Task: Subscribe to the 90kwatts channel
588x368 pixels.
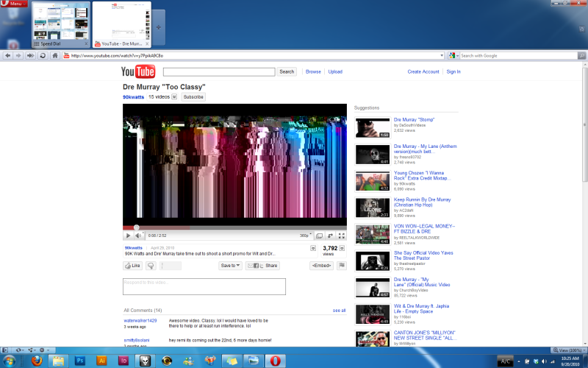Action: pos(193,97)
